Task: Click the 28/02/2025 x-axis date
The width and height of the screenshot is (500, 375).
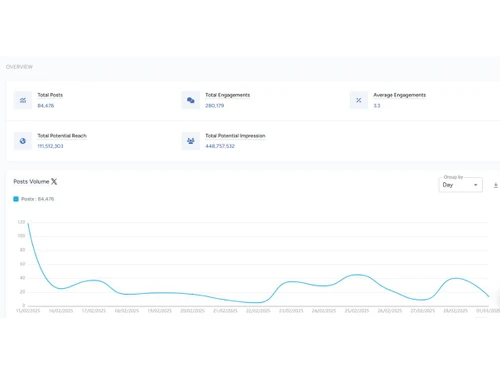Action: coord(455,311)
